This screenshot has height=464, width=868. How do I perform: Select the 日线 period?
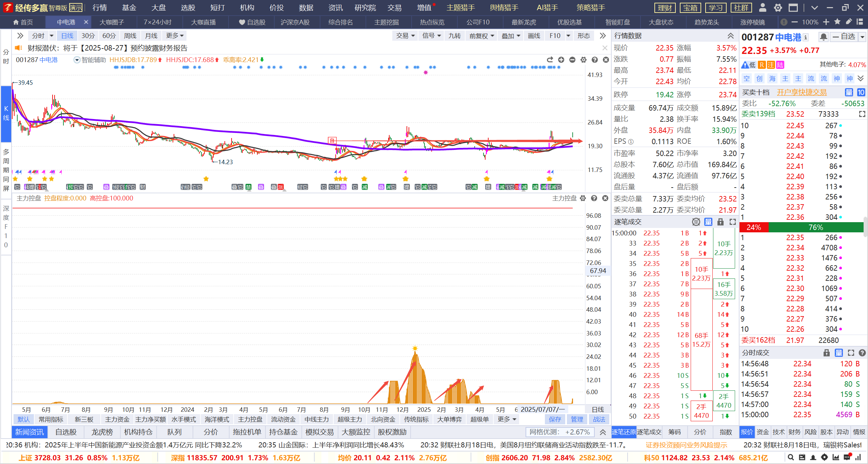pos(67,36)
